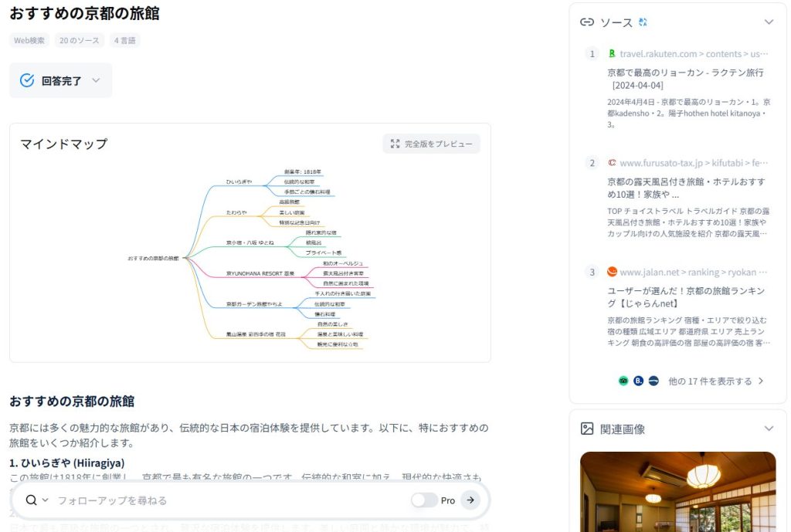Expand the 回答完了 dropdown
The width and height of the screenshot is (791, 532).
(x=96, y=80)
